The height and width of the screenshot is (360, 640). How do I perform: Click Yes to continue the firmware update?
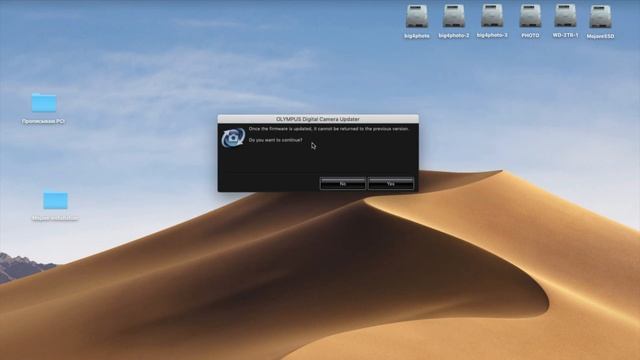click(391, 184)
